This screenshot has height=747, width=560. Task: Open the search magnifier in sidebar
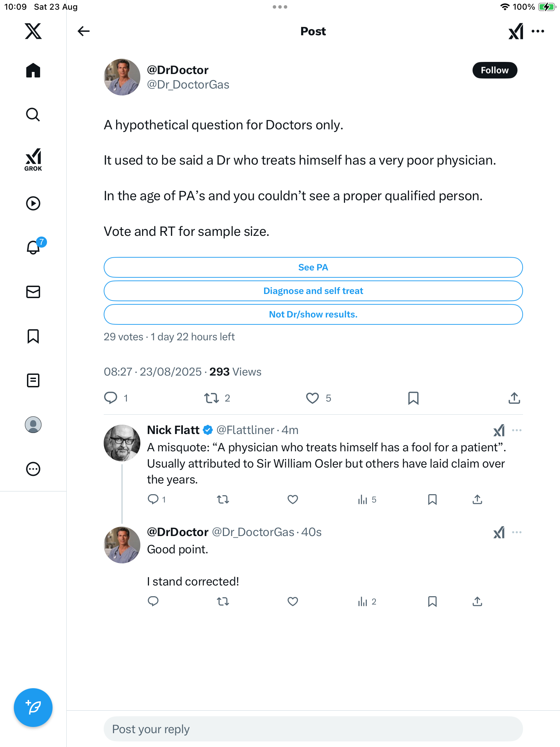[x=33, y=114]
